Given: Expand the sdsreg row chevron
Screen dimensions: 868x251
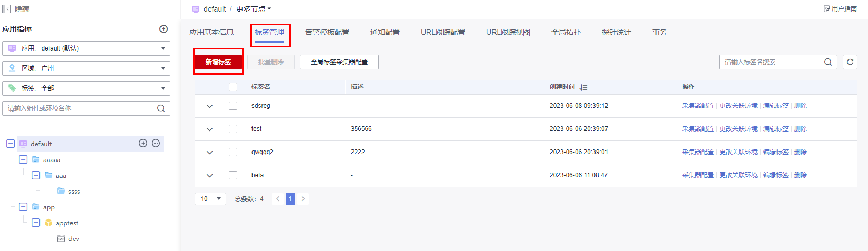Looking at the screenshot, I should click(209, 106).
